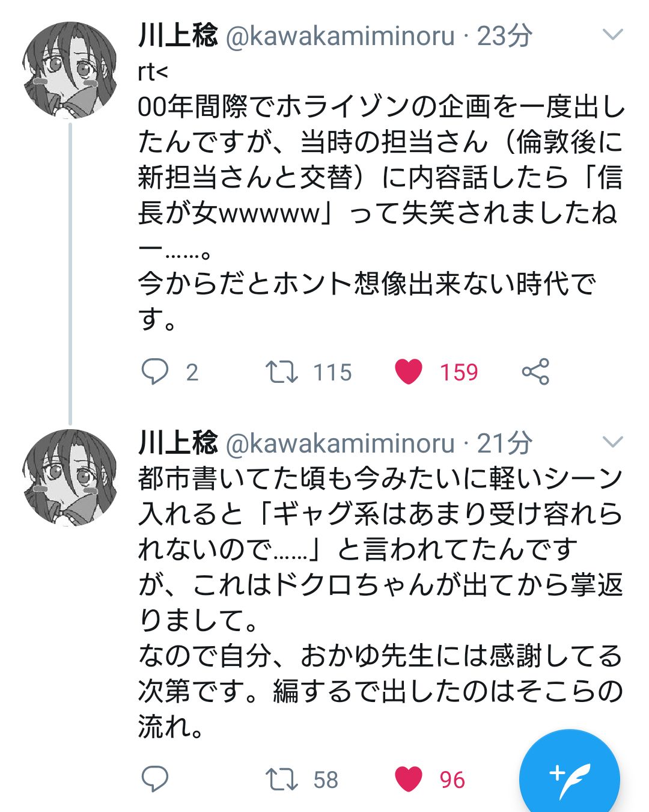
Task: Open the avatar on the first tweet
Action: [69, 70]
